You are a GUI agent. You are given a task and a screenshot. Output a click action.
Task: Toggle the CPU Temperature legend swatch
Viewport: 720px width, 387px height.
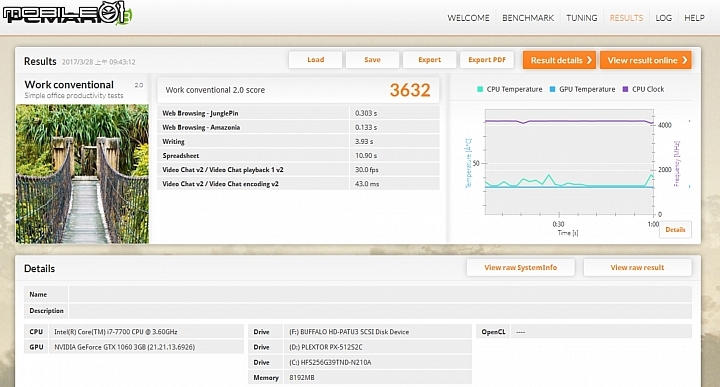point(480,89)
